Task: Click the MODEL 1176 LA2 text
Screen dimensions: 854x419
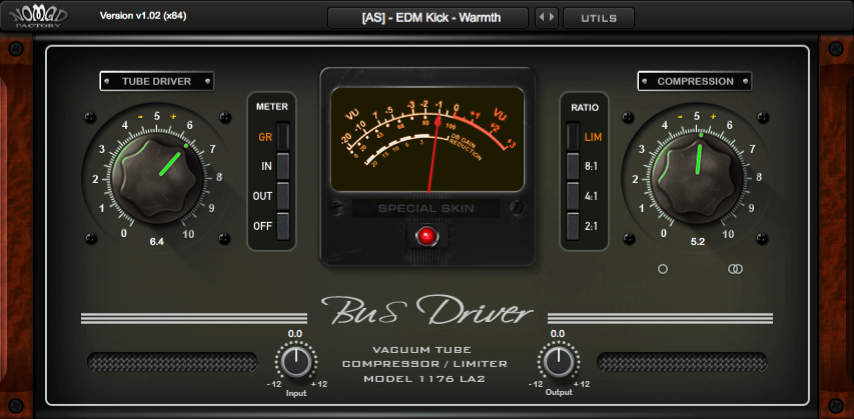Action: 425,378
